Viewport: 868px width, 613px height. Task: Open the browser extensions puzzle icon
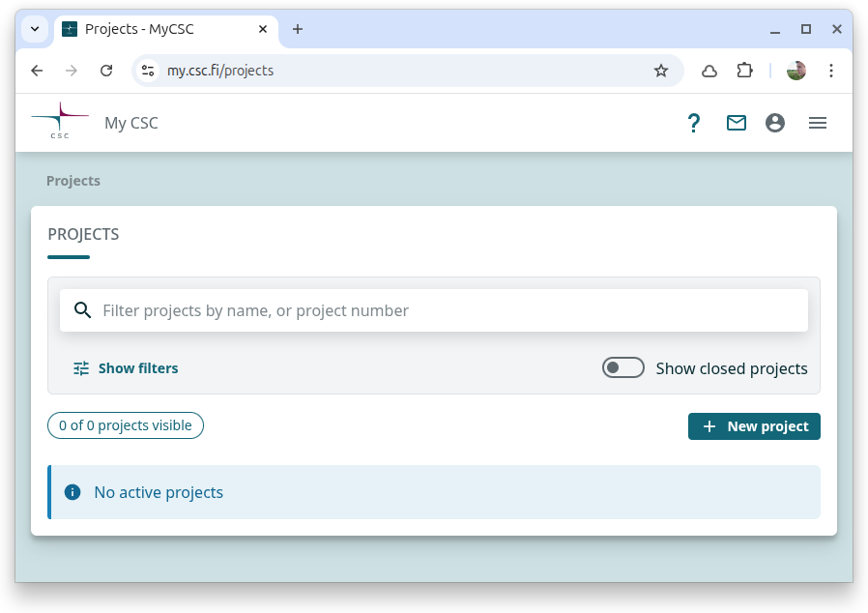[744, 71]
